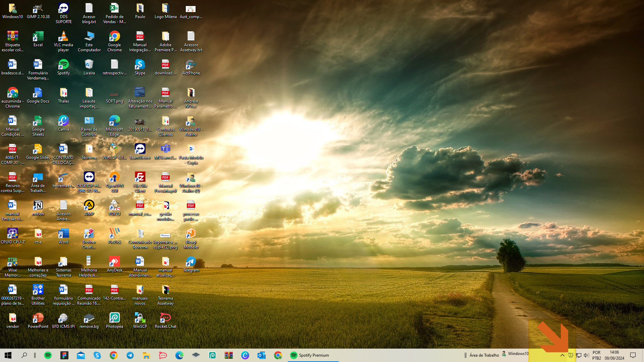
Task: Switch to Spotify Premium taskbar window
Action: pos(313,355)
